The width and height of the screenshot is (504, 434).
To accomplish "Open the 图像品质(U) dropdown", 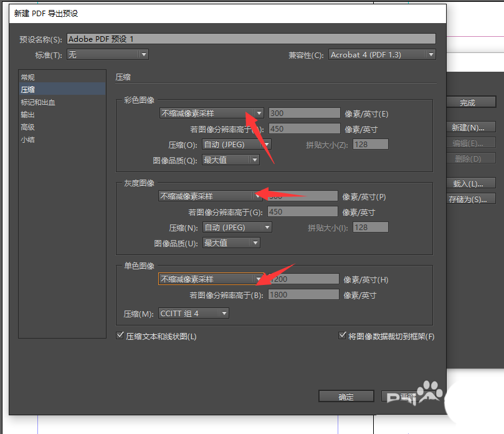I will pyautogui.click(x=231, y=243).
